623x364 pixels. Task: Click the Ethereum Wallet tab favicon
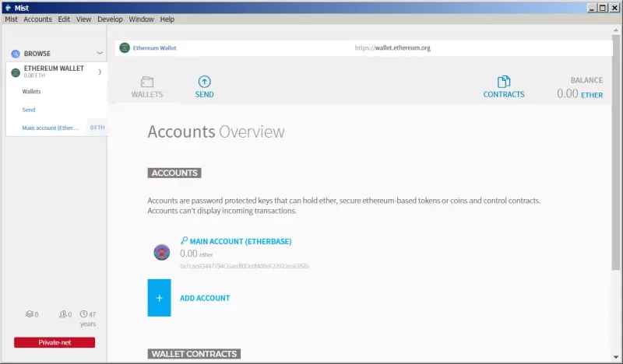125,47
